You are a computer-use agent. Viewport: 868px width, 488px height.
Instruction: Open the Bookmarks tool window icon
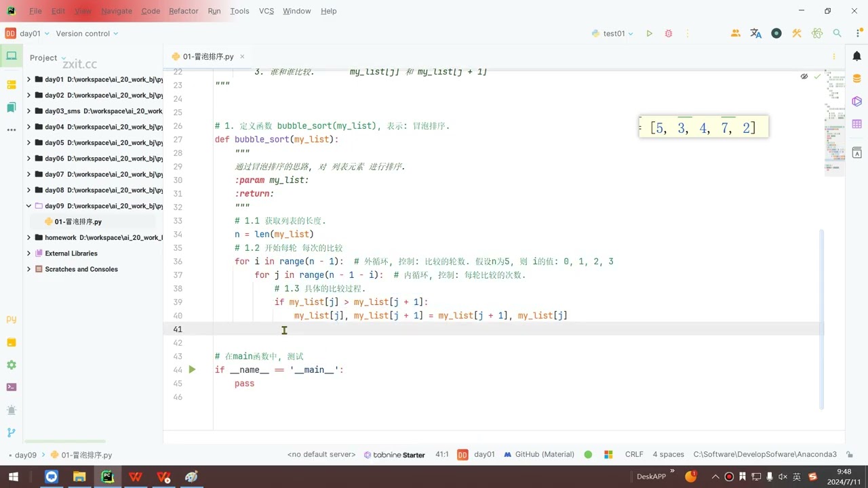tap(11, 107)
